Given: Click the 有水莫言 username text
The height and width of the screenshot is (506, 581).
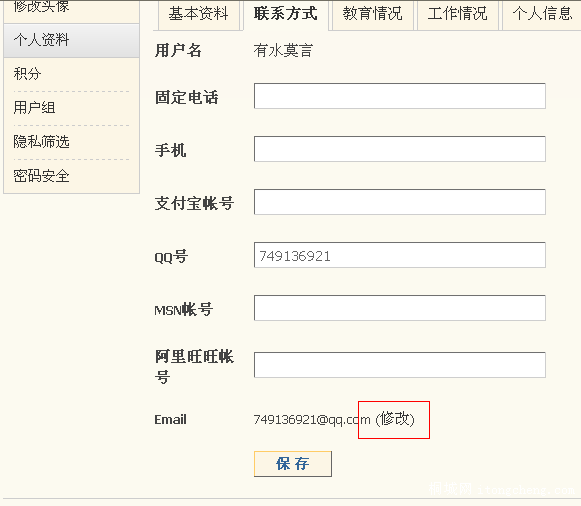Looking at the screenshot, I should click(x=283, y=51).
